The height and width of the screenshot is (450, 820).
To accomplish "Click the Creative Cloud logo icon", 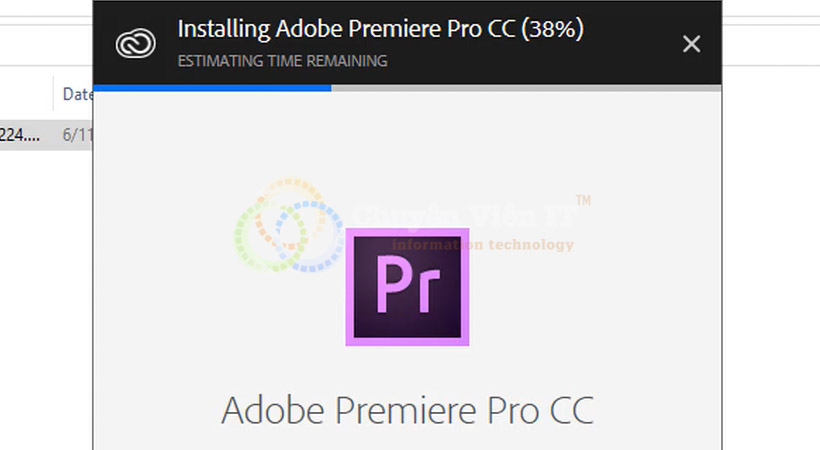I will 133,44.
